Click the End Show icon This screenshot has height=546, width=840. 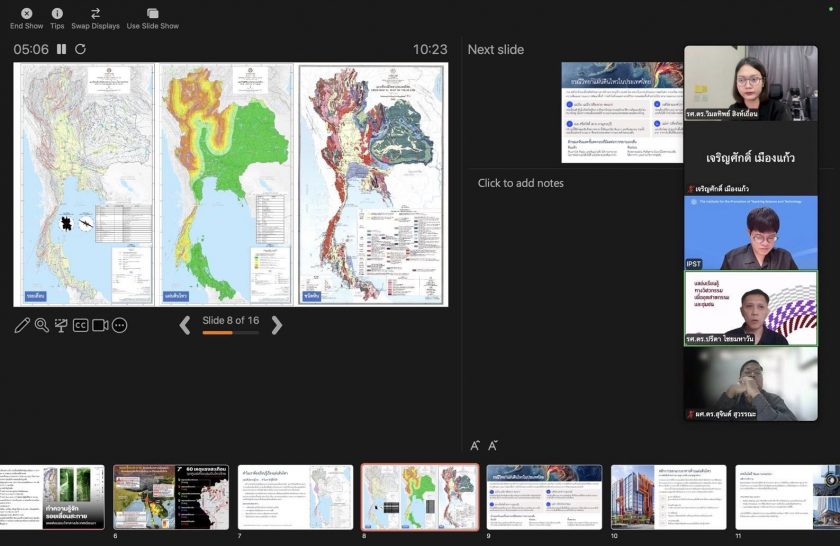click(x=27, y=13)
